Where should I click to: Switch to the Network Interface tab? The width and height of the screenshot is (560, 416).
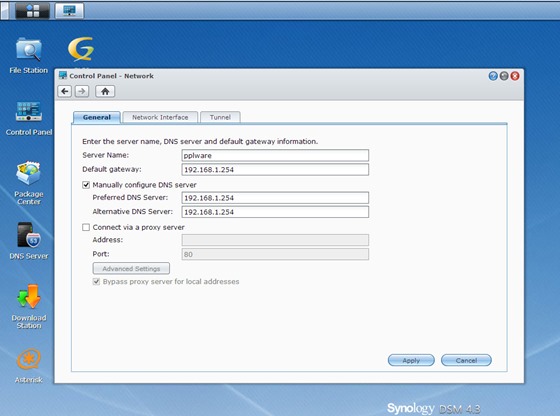pos(160,117)
